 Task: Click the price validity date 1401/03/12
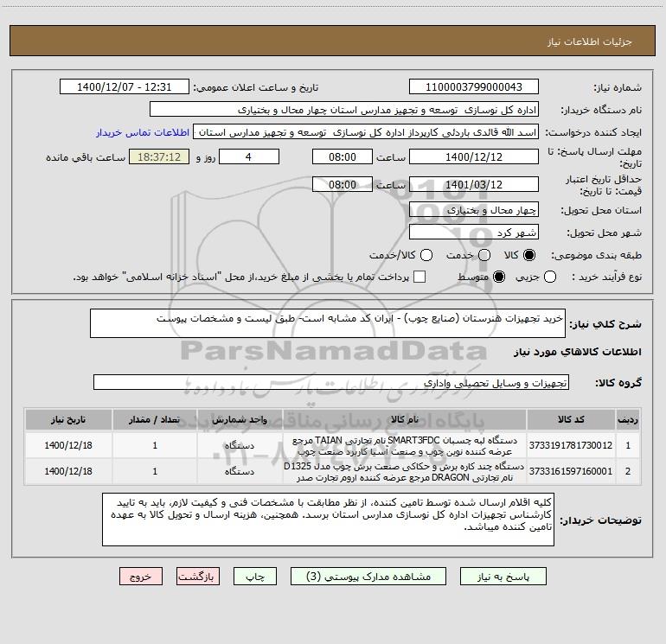click(x=474, y=184)
